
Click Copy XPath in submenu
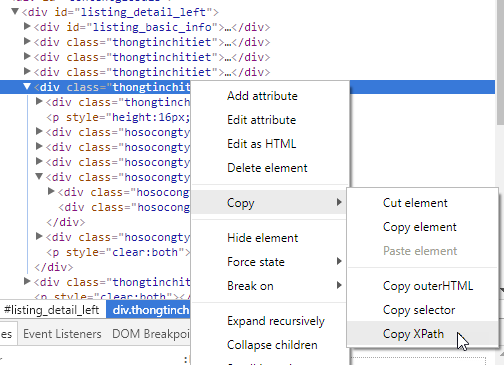tap(423, 334)
